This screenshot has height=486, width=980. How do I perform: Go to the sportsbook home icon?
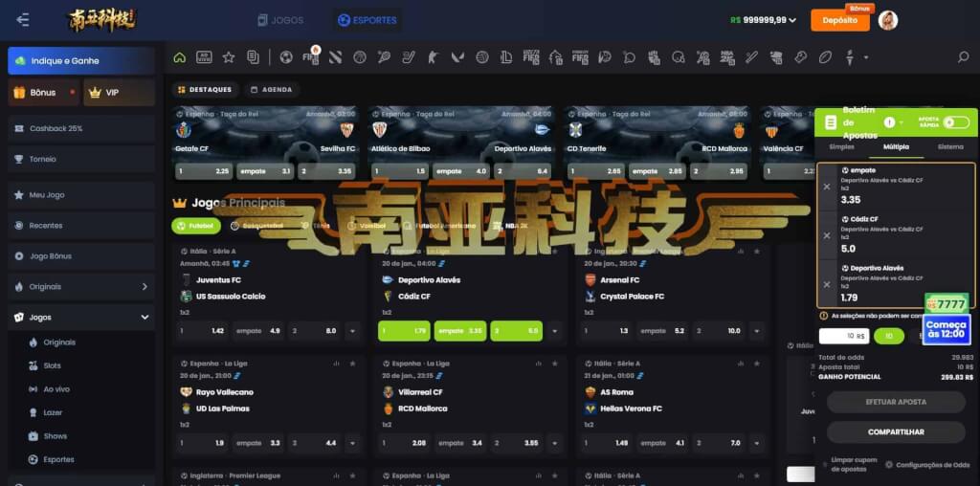coord(180,57)
